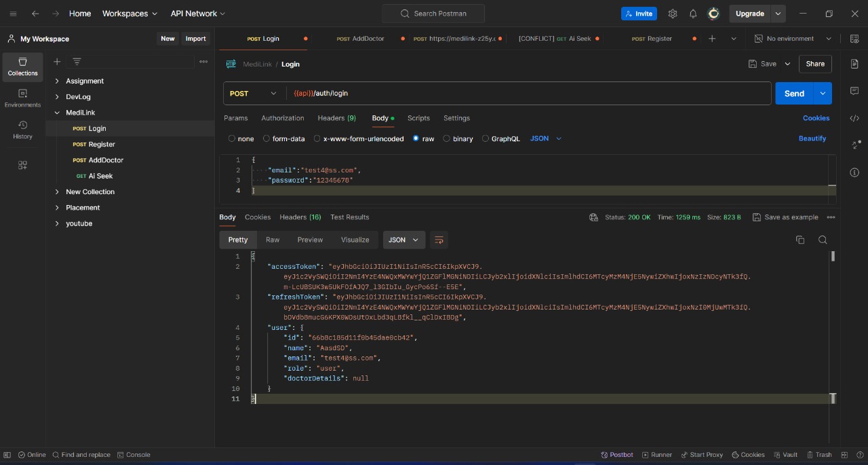Click the network globe icon near Status
868x465 pixels.
click(593, 217)
